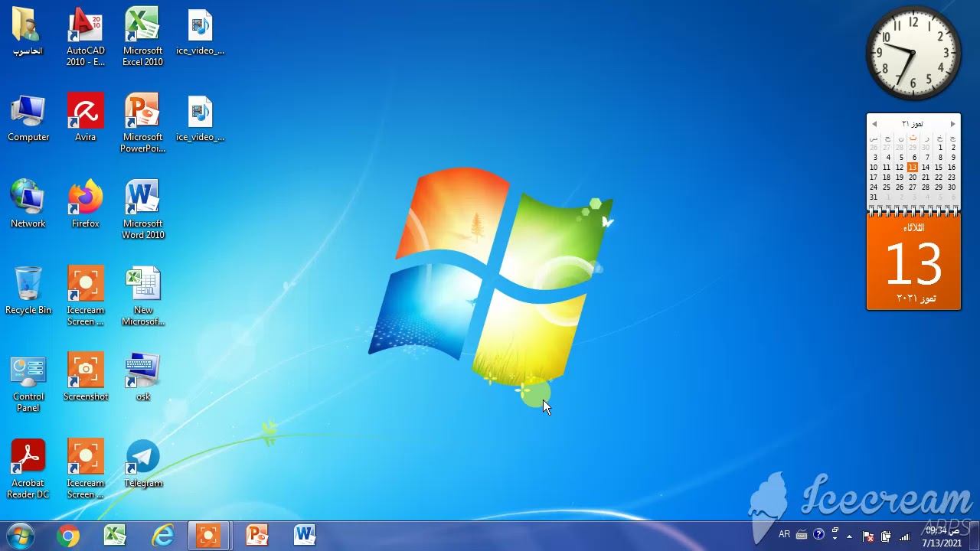The image size is (980, 551).
Task: Open the language bar options arrow
Action: [835, 538]
